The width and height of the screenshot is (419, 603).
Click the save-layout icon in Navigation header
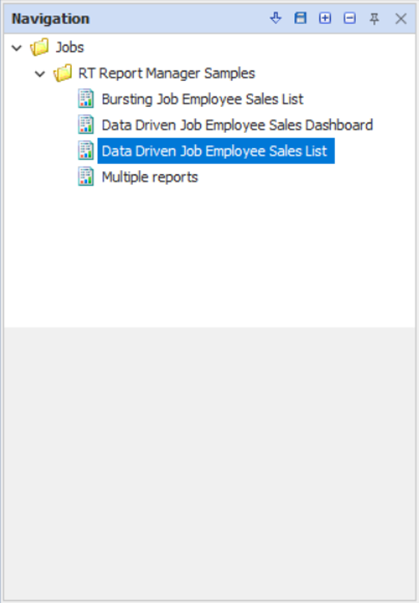[x=300, y=18]
